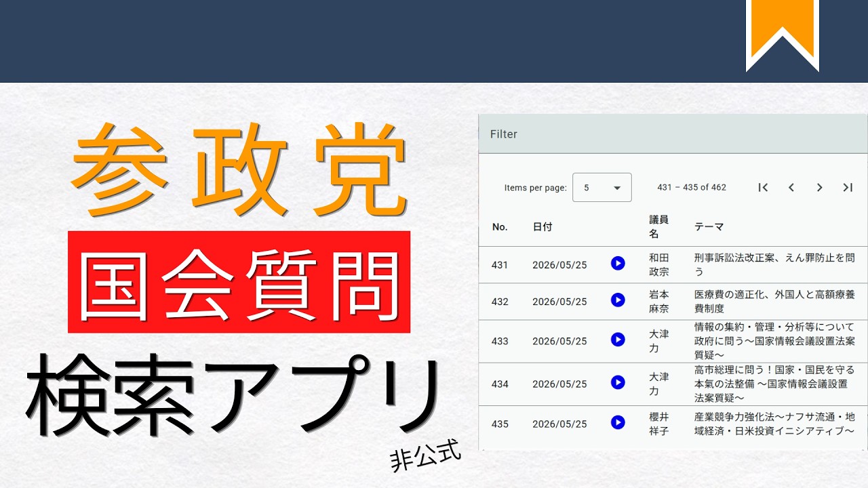This screenshot has height=488, width=868.
Task: Click the No. column header
Action: pos(500,227)
